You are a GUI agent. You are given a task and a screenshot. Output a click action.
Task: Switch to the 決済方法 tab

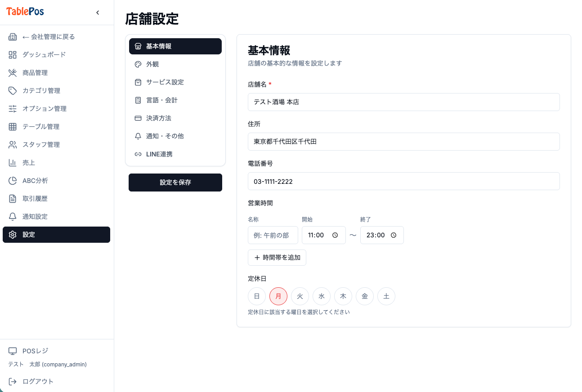click(175, 118)
